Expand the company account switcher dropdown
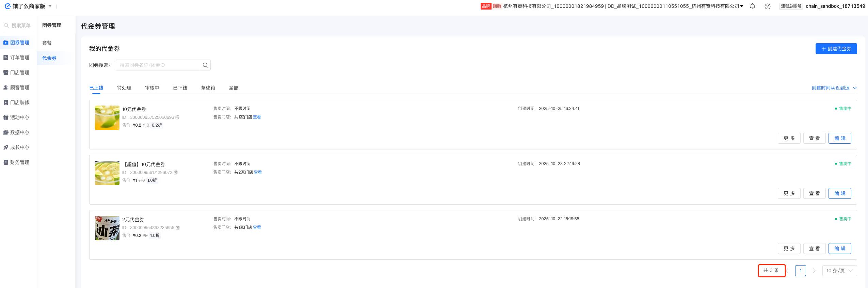 pyautogui.click(x=742, y=6)
